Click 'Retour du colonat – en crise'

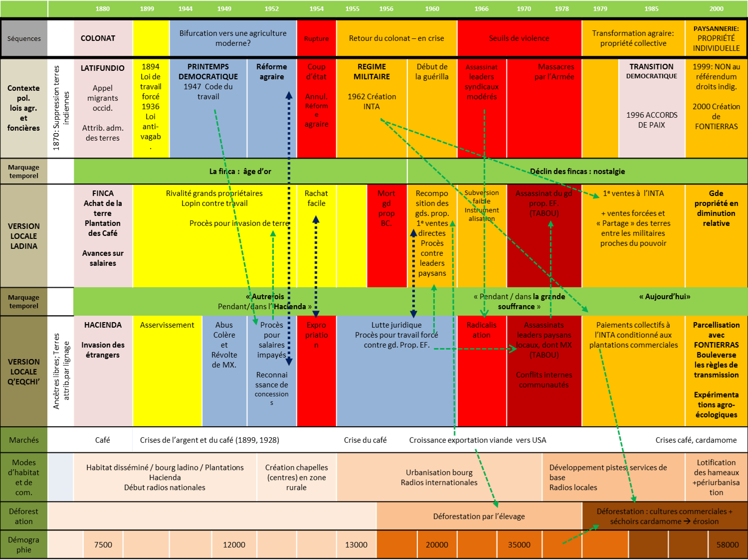[x=397, y=38]
